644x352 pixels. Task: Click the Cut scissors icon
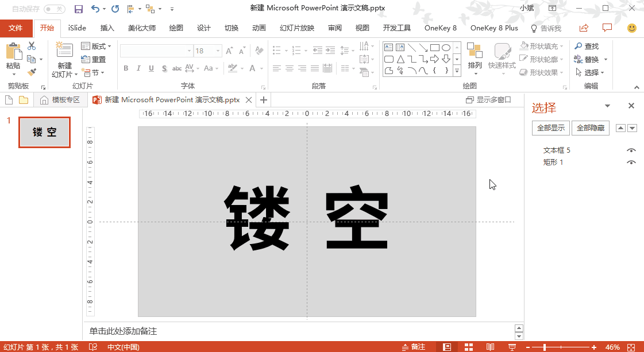pos(32,46)
